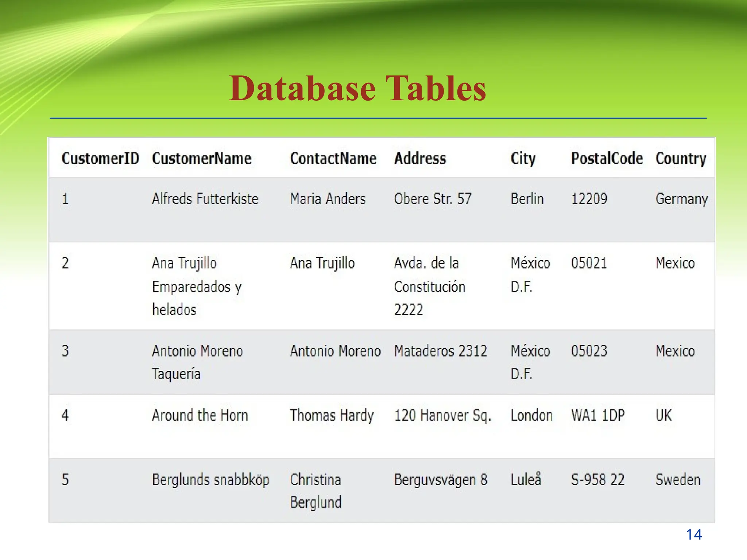Click 'Mexico' country in the 05021 row
The width and height of the screenshot is (747, 560).
click(x=675, y=263)
